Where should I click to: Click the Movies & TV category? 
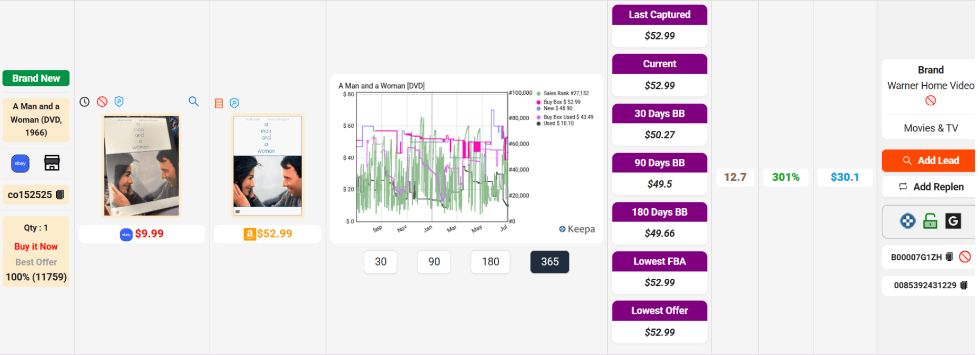click(x=931, y=128)
